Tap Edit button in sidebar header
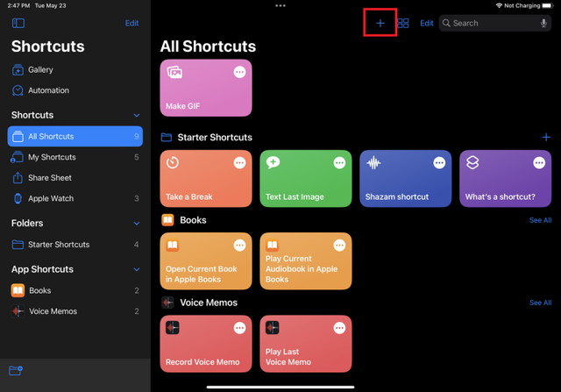 coord(131,24)
